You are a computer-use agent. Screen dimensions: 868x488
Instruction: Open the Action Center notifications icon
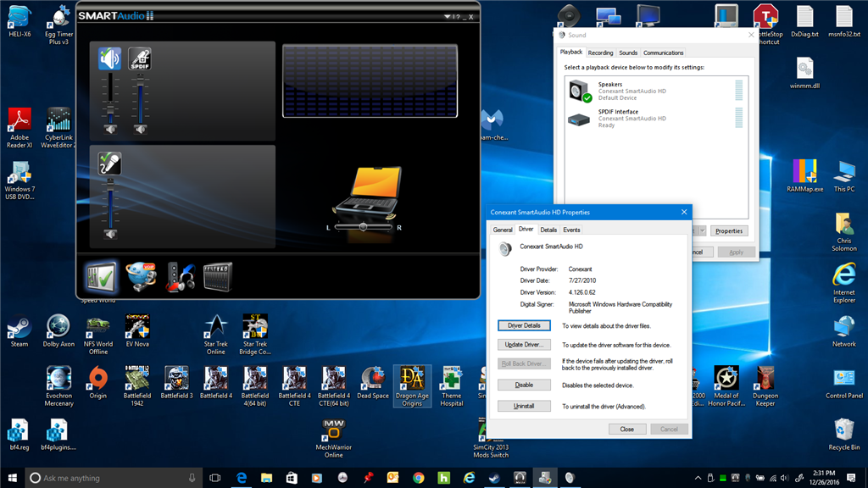[852, 478]
